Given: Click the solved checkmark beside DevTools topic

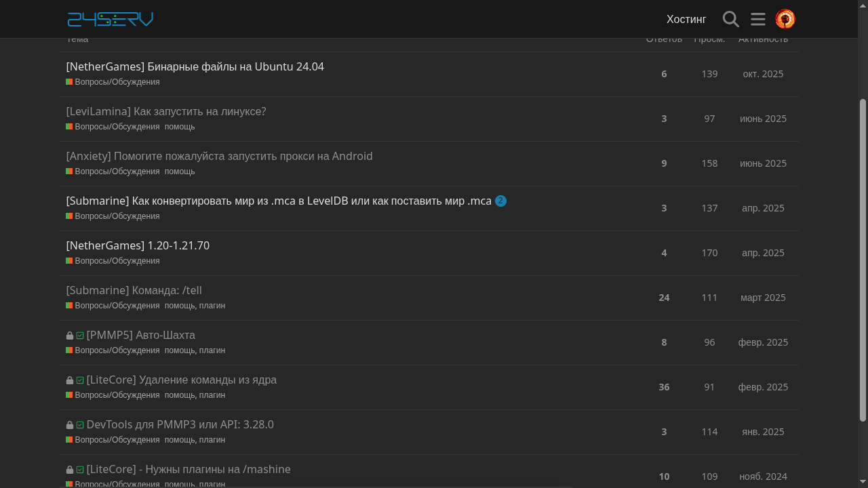Looking at the screenshot, I should point(80,425).
